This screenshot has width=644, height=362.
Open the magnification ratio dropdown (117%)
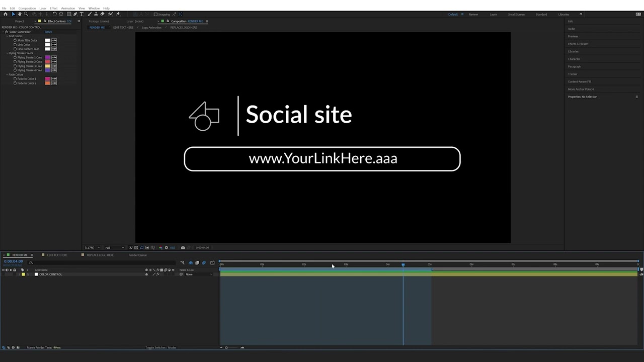point(91,247)
